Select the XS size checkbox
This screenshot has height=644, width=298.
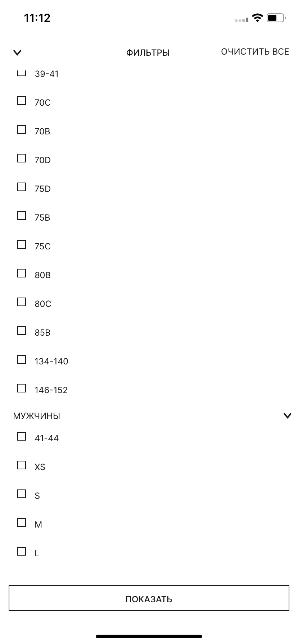click(x=22, y=465)
